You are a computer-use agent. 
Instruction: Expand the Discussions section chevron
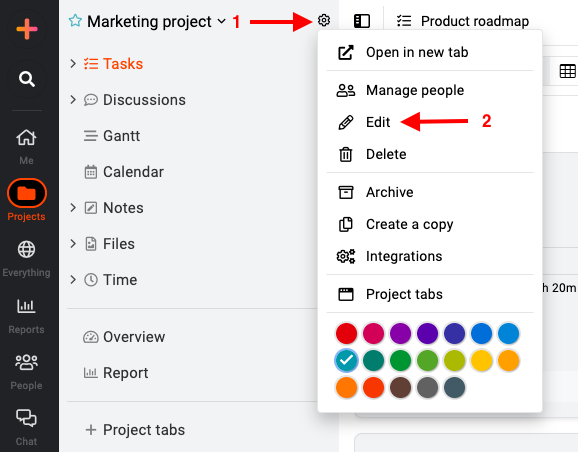point(73,100)
